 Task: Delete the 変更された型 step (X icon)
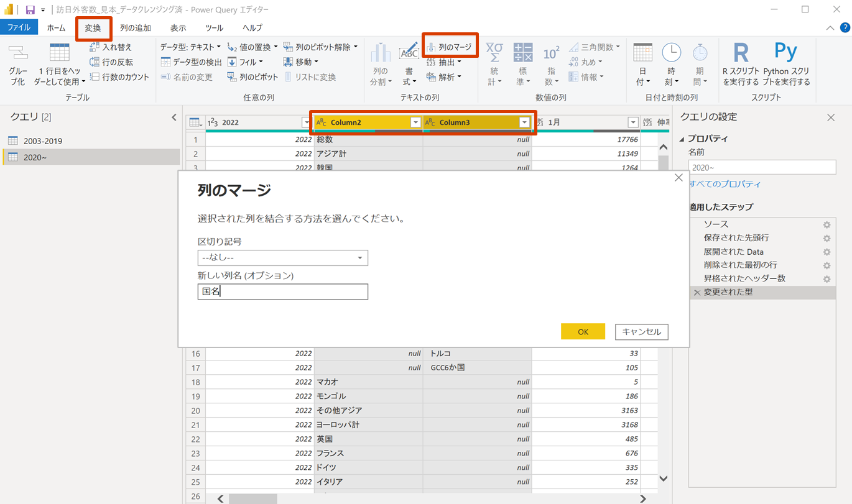pyautogui.click(x=697, y=292)
